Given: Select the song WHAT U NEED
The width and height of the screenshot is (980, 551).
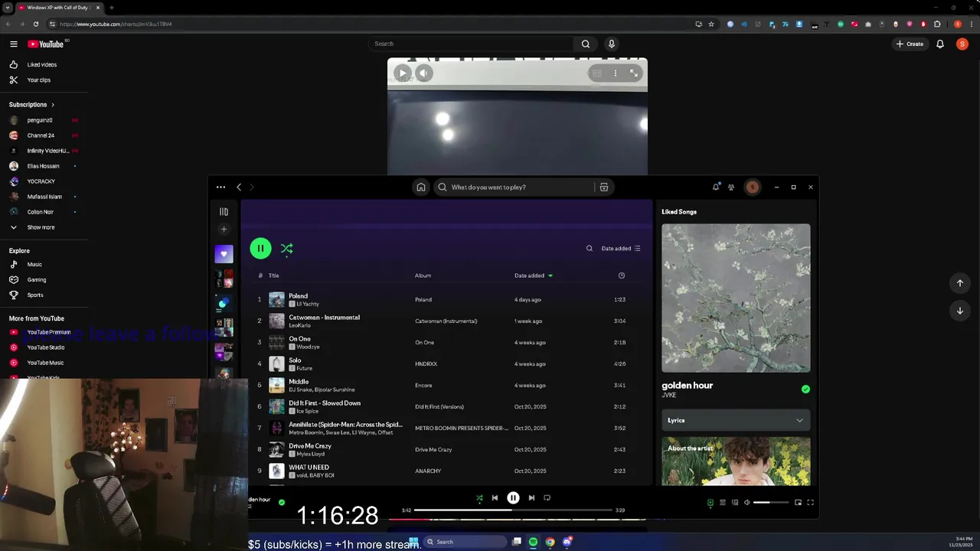Looking at the screenshot, I should 309,467.
